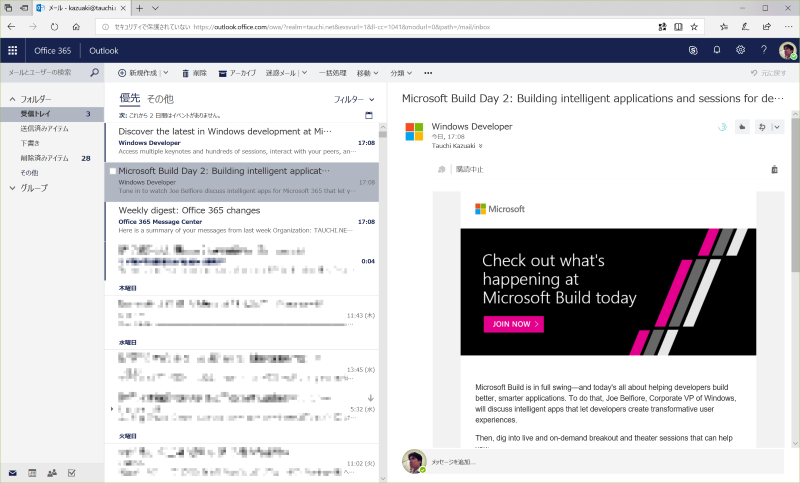Image resolution: width=800 pixels, height=483 pixels.
Task: Open the settings gear in Outlook header
Action: click(740, 50)
